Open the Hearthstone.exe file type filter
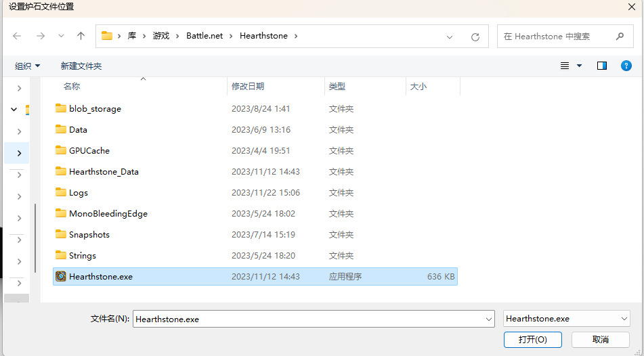This screenshot has height=356, width=644. pyautogui.click(x=566, y=319)
